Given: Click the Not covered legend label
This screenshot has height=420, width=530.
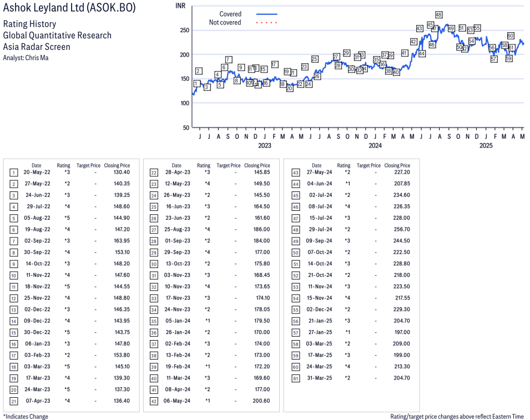Looking at the screenshot, I should click(225, 23).
